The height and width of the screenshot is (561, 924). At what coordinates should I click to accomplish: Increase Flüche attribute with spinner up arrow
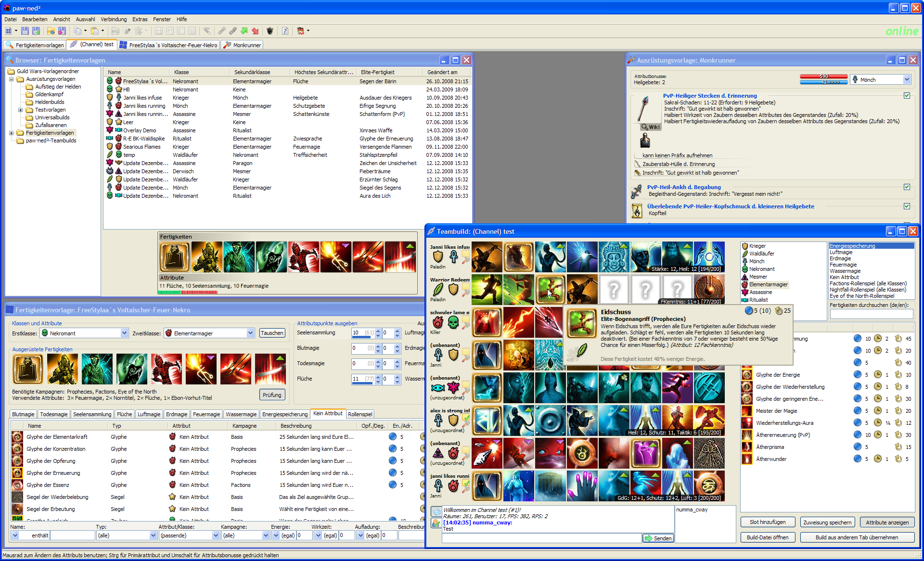tap(378, 376)
